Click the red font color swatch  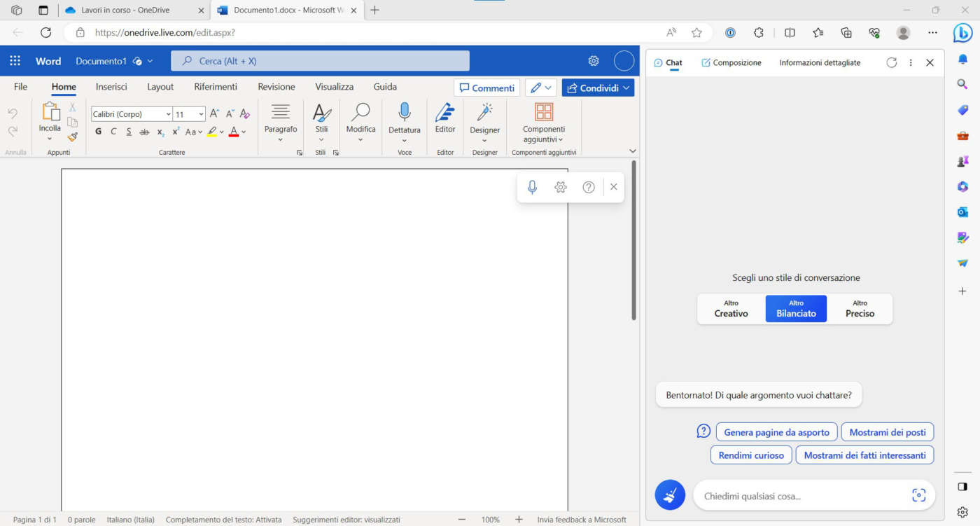coord(233,132)
